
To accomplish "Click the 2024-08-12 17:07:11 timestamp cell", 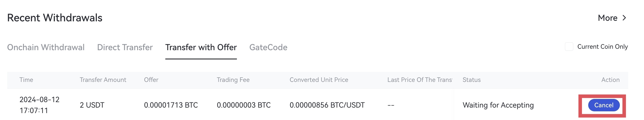I will point(39,105).
